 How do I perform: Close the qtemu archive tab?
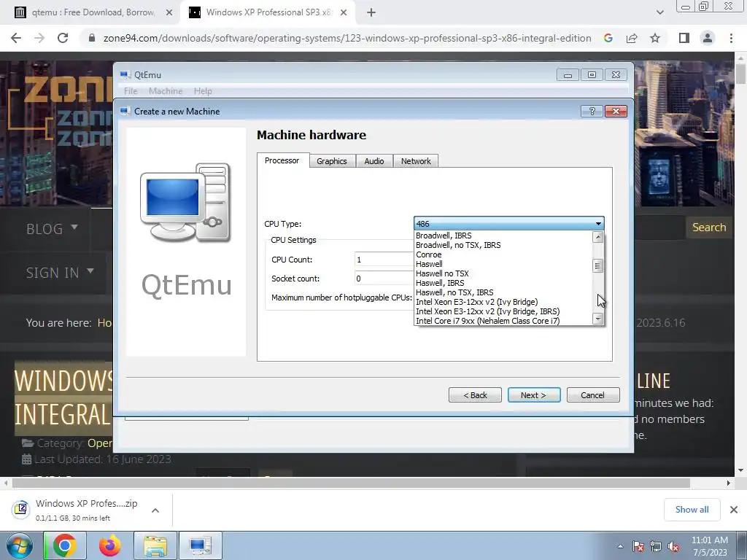(x=169, y=12)
